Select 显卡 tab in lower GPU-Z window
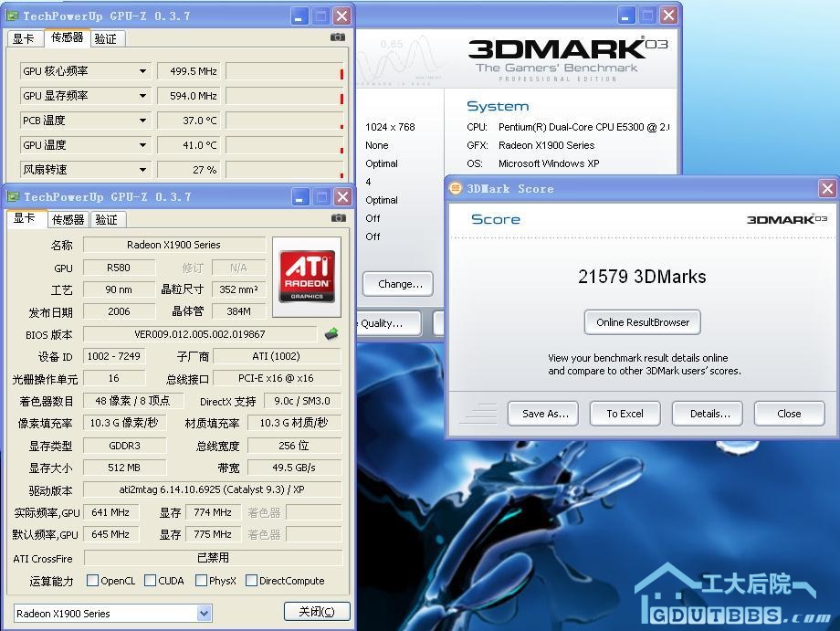 click(x=25, y=218)
